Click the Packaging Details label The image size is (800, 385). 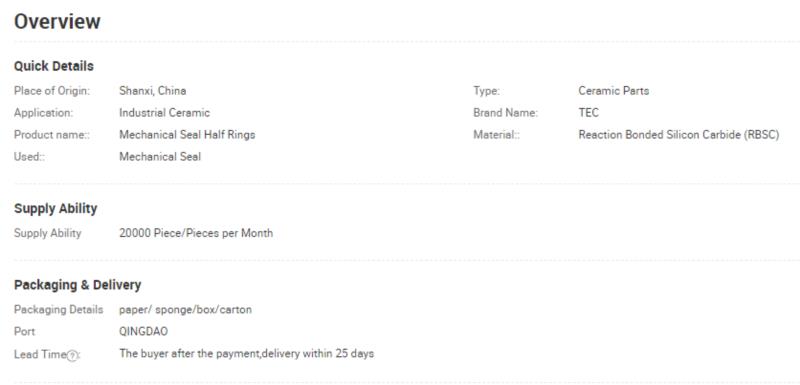58,310
